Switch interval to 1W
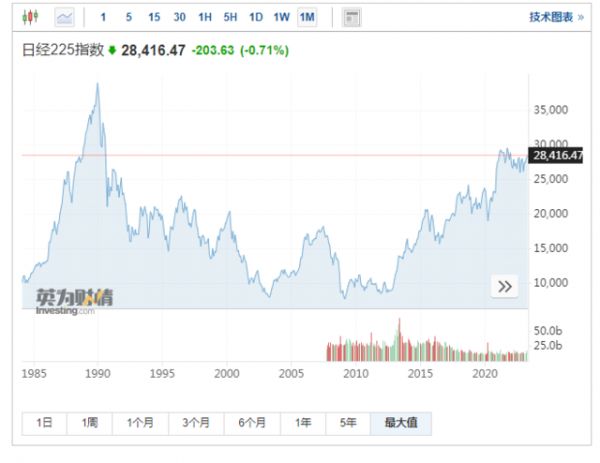 point(282,17)
